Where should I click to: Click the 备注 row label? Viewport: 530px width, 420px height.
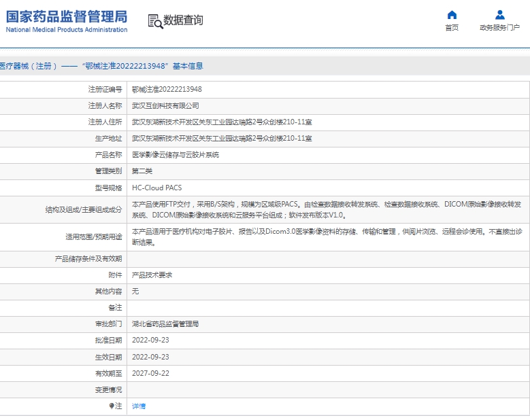115,308
